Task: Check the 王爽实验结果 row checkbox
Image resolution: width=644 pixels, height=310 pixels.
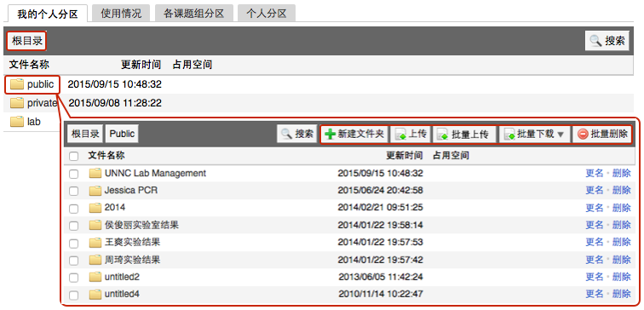Action: [x=73, y=243]
